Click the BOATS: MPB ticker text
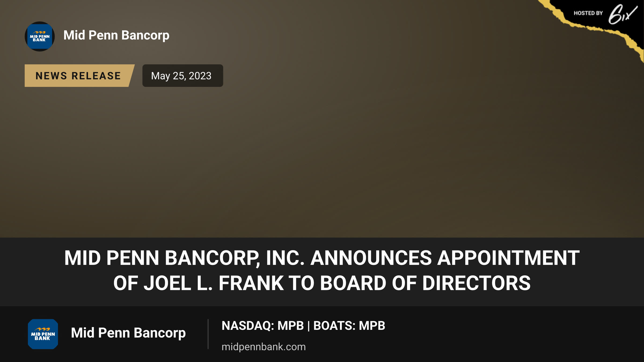Image resolution: width=644 pixels, height=362 pixels. pyautogui.click(x=349, y=326)
